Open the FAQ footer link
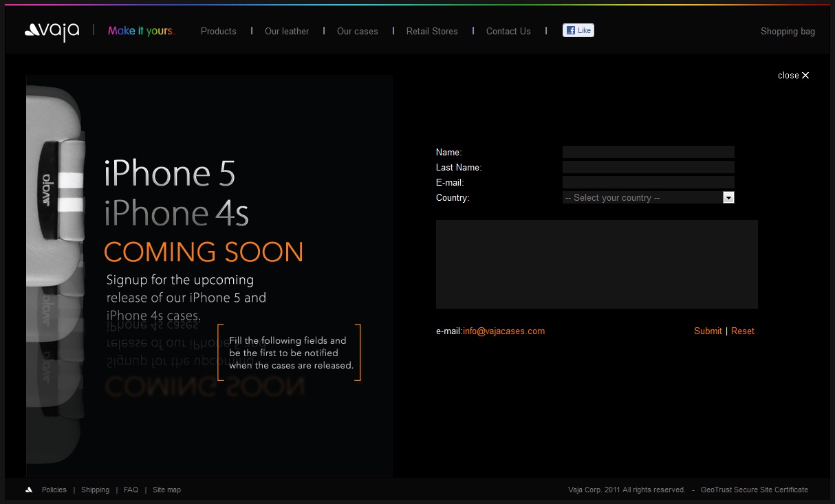This screenshot has width=835, height=504. click(x=131, y=490)
